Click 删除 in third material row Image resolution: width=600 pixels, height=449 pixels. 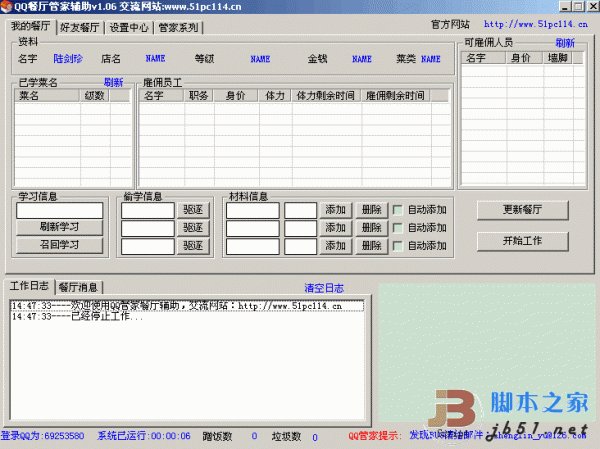(x=372, y=246)
